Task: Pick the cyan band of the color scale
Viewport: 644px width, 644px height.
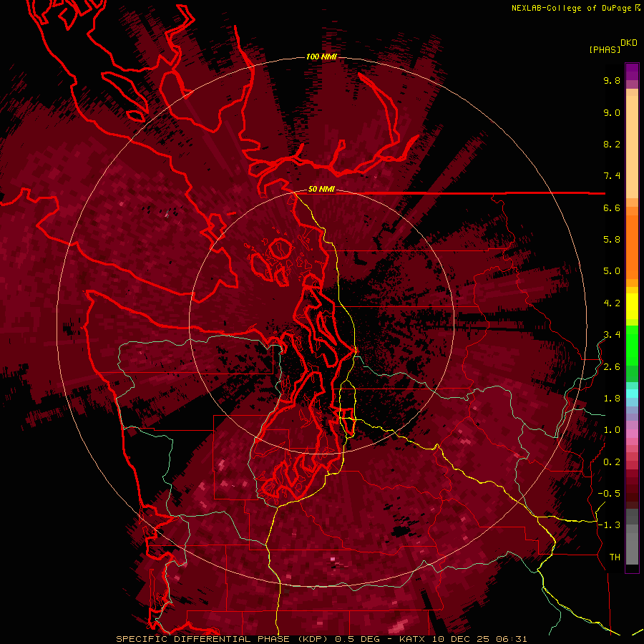Action: click(x=632, y=394)
